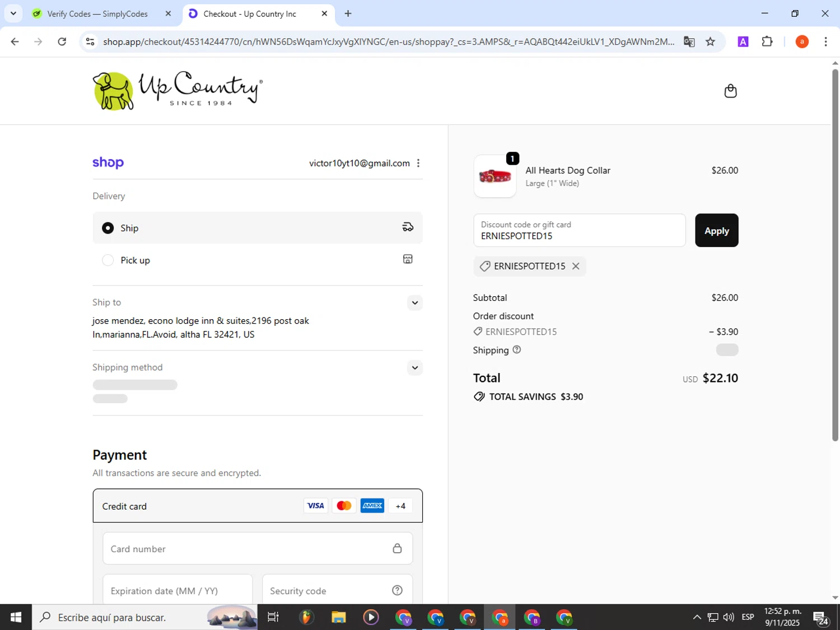Click the Windows taskbar search box

[144, 617]
